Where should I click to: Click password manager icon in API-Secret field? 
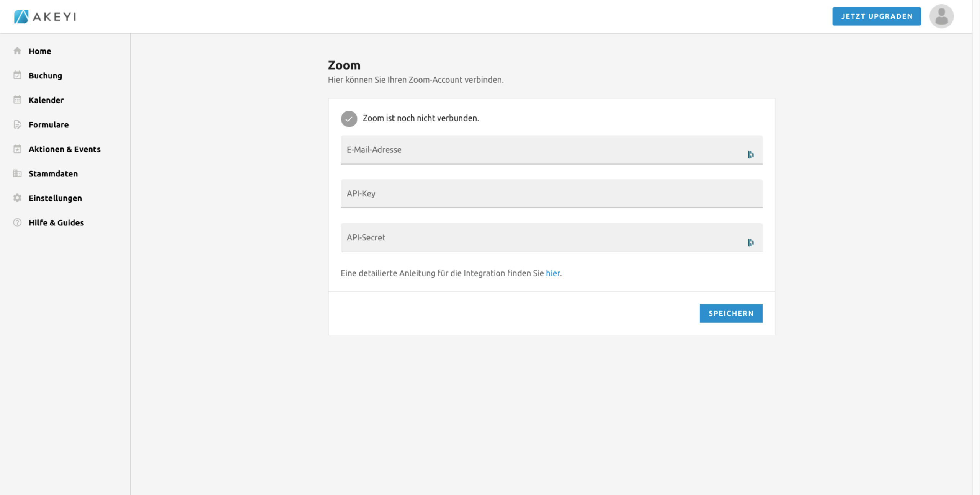750,243
